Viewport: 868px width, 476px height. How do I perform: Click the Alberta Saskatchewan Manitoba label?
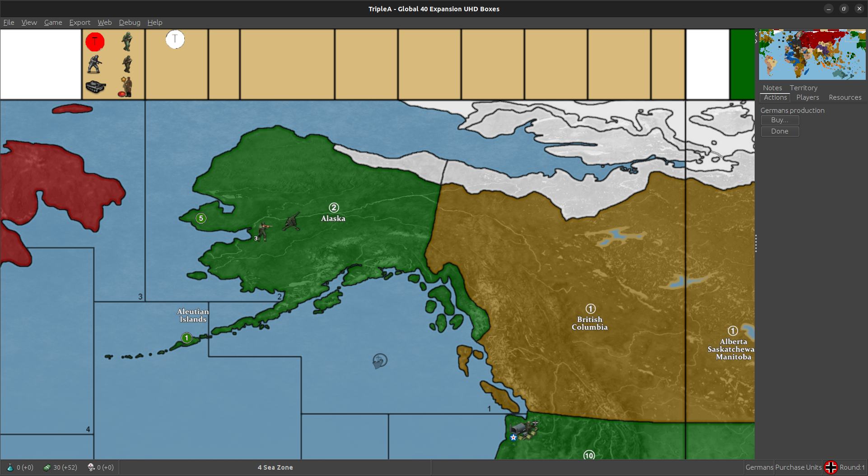point(731,349)
